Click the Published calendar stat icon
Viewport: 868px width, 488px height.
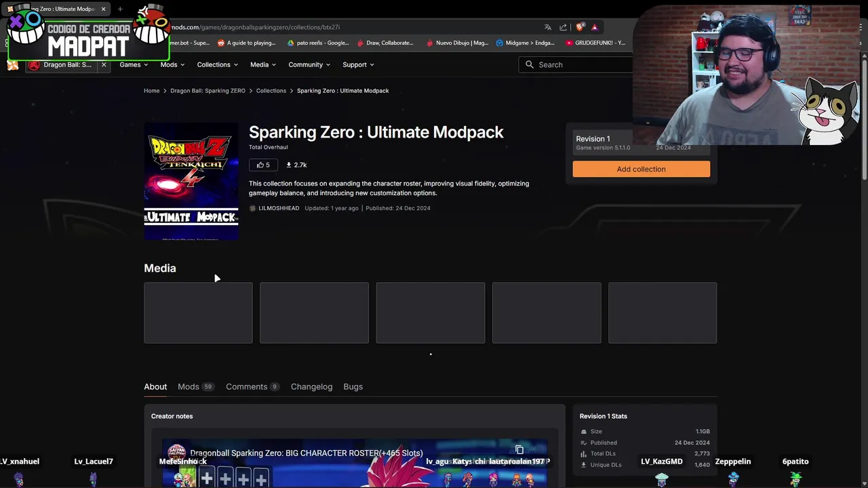(583, 443)
